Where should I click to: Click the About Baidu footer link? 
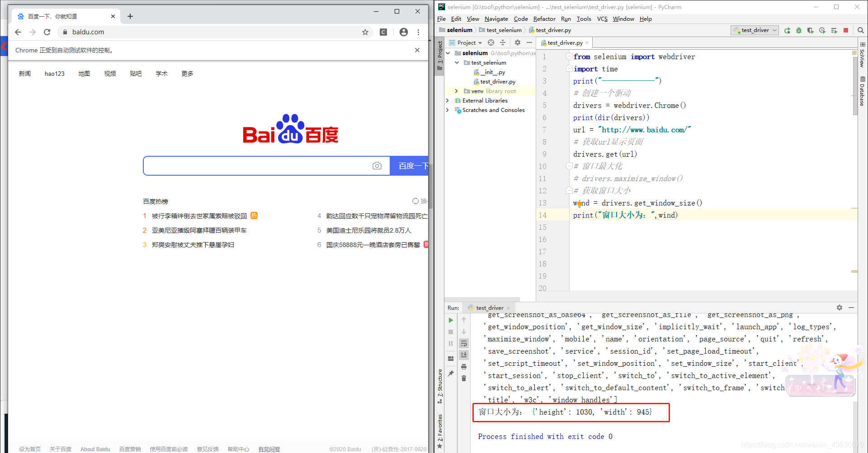95,449
